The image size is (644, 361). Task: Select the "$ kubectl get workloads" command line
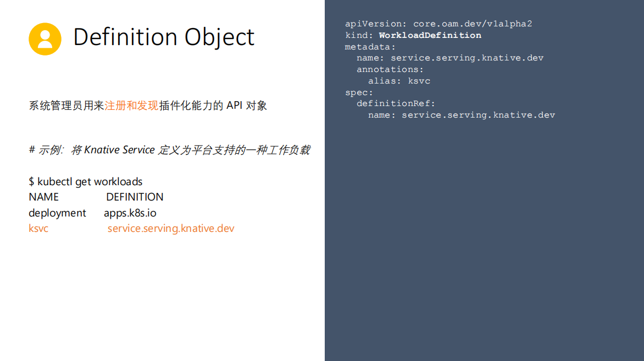85,181
